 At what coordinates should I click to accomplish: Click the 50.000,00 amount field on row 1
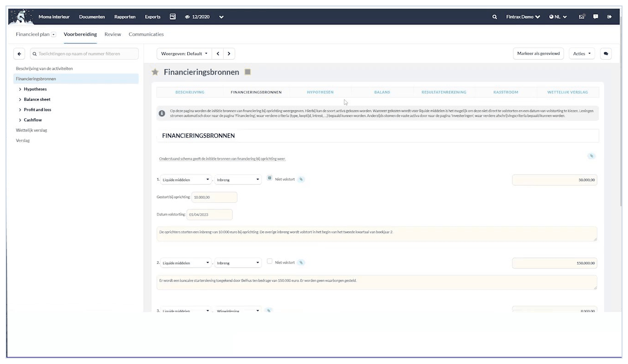click(x=555, y=180)
